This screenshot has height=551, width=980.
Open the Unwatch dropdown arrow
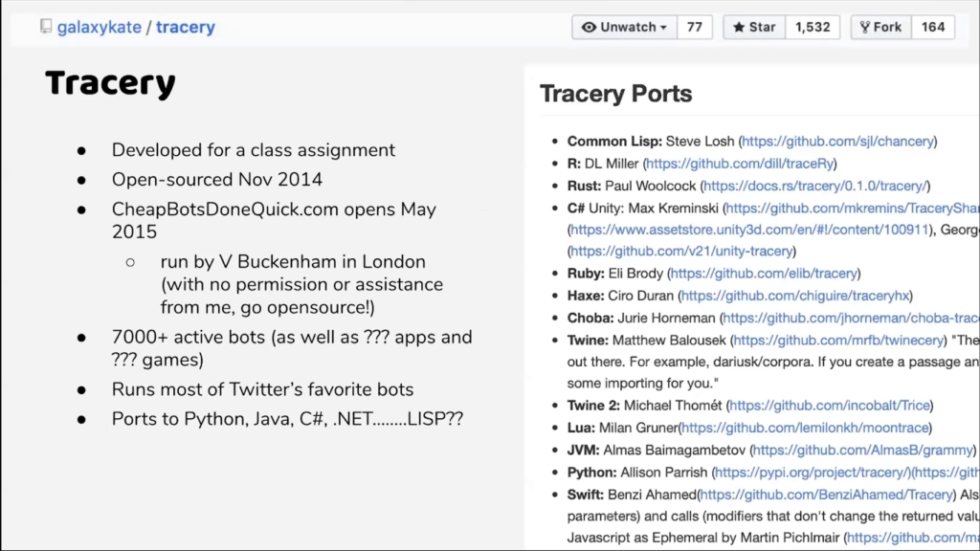(664, 28)
